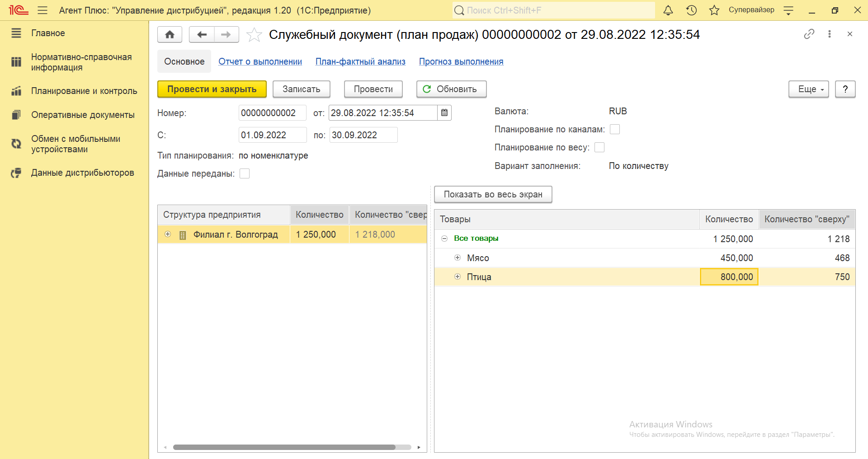The image size is (868, 459).
Task: Click the global search field
Action: pos(554,10)
